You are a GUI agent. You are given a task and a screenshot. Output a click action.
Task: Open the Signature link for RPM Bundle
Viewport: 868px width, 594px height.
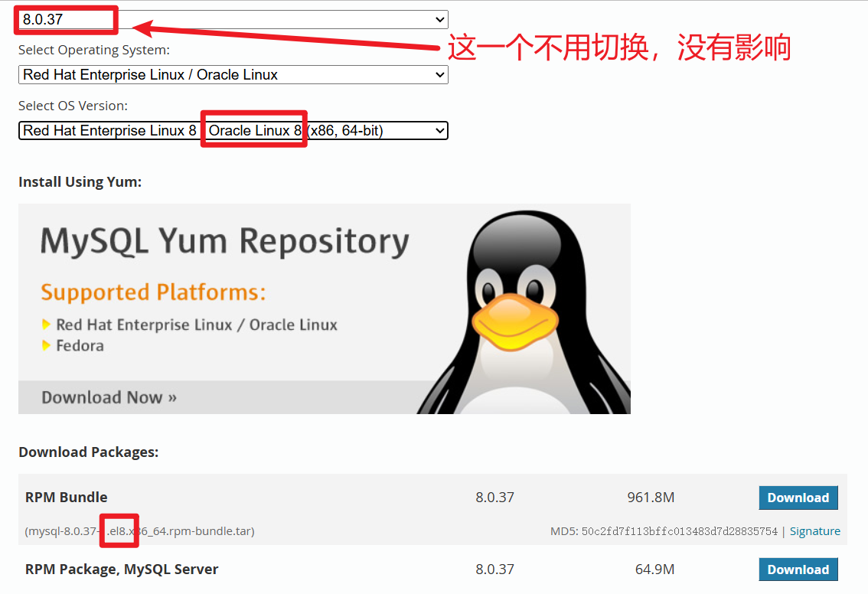[815, 531]
